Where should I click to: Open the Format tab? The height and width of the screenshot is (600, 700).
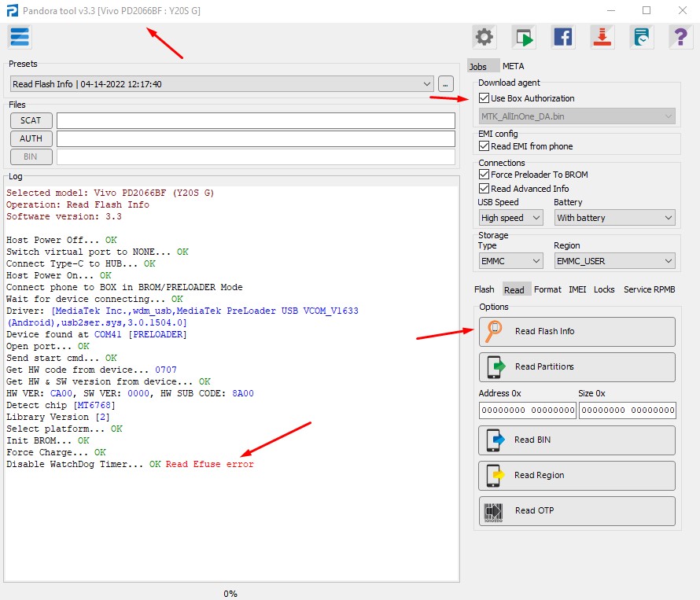(x=547, y=289)
